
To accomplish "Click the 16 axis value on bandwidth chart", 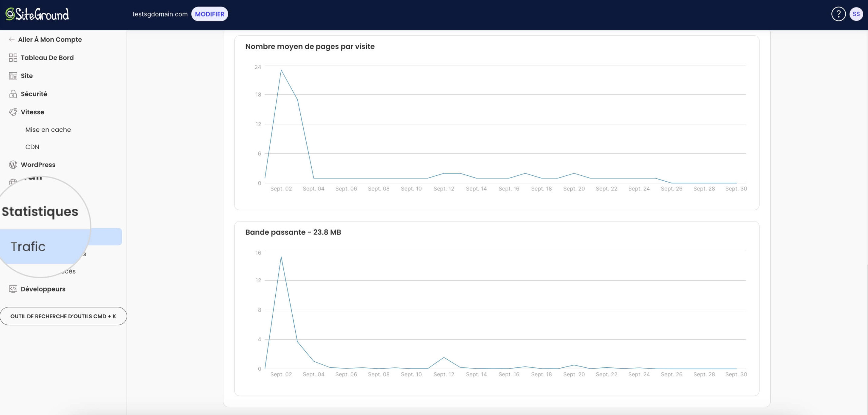I will tap(258, 253).
